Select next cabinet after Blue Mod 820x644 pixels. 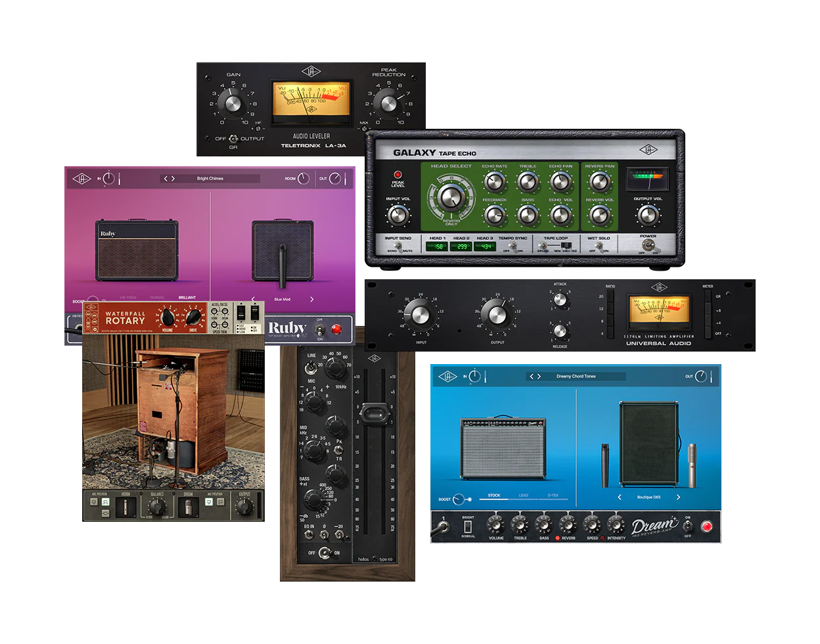tap(311, 299)
